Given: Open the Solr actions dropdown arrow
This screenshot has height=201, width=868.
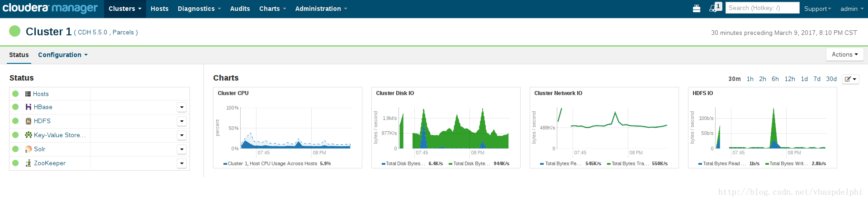Looking at the screenshot, I should pyautogui.click(x=182, y=149).
